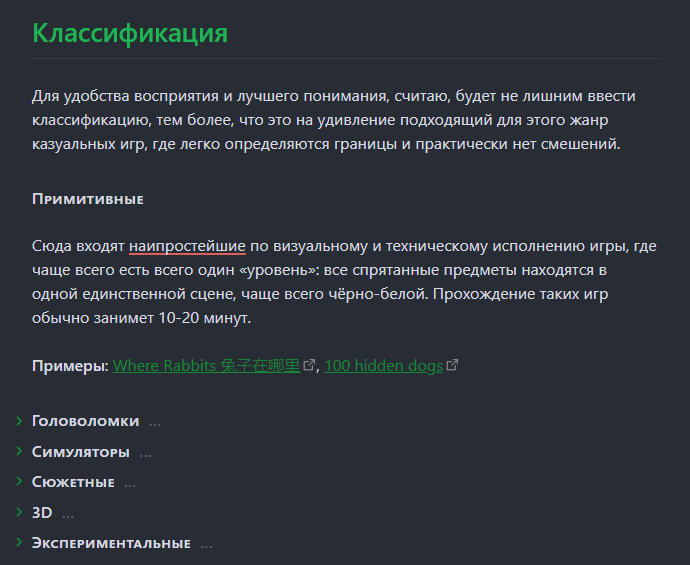
Task: Click the Сюжетные folded heading
Action: (73, 482)
